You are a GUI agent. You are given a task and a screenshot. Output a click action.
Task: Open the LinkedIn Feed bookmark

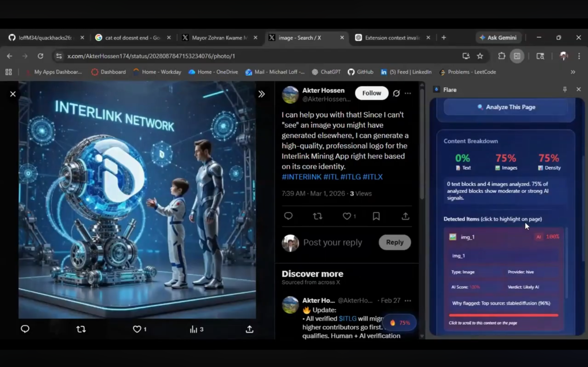pos(406,72)
